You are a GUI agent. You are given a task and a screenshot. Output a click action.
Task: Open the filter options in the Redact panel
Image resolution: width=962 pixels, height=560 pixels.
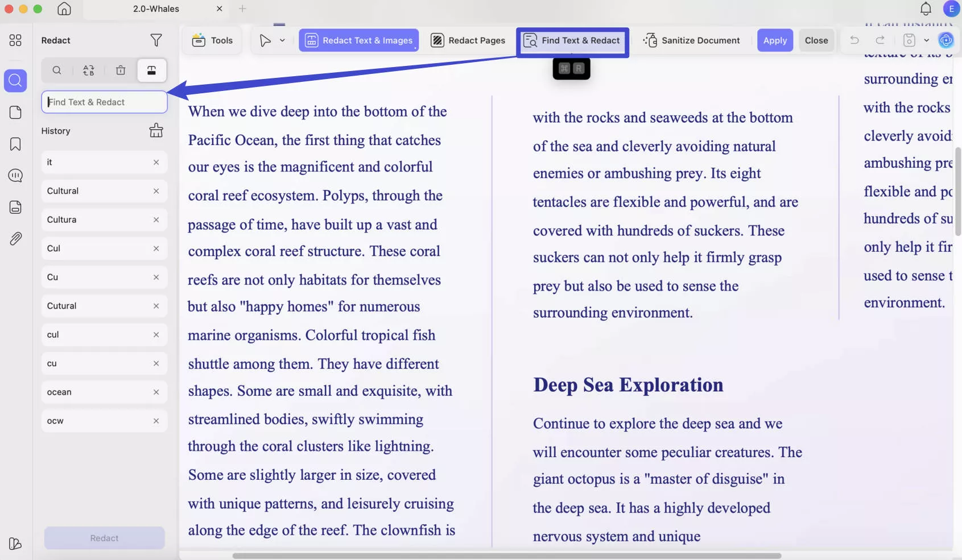(156, 40)
